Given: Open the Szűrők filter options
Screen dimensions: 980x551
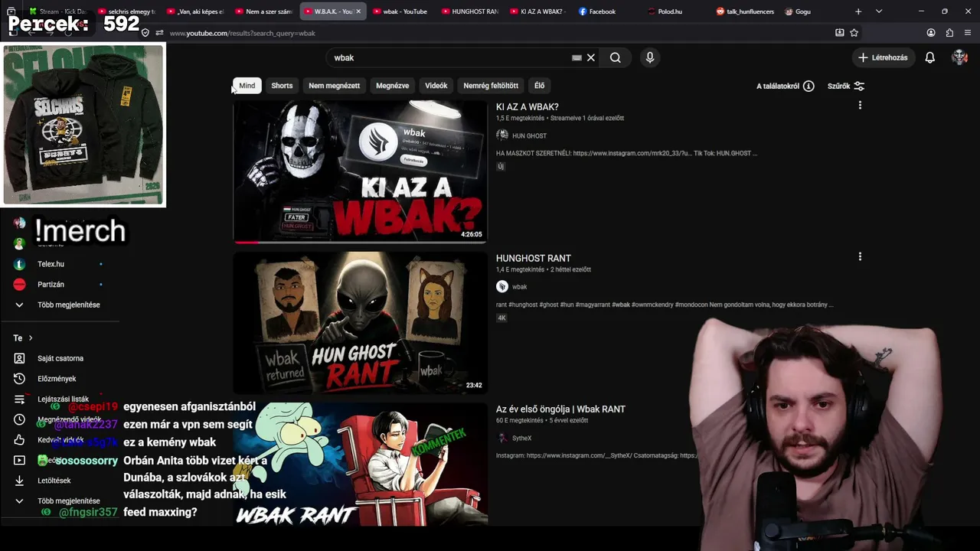Looking at the screenshot, I should [846, 86].
